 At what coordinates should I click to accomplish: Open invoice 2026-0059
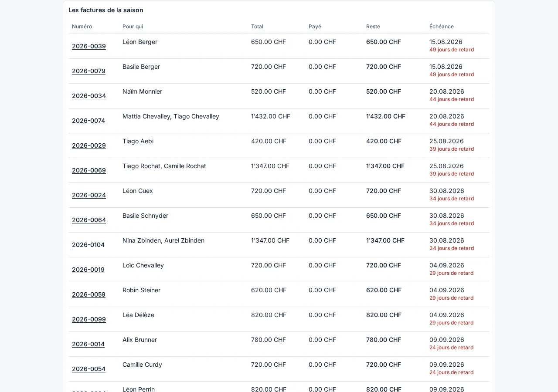pyautogui.click(x=88, y=294)
